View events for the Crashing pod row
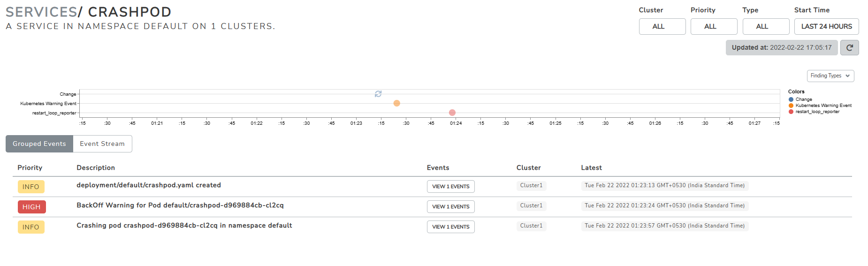 (450, 227)
